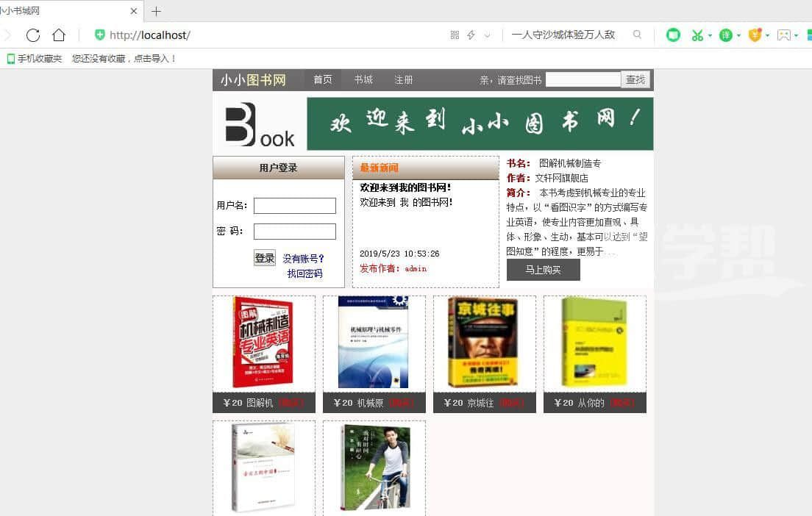Click the 马上购买 buy now button
This screenshot has height=516, width=812.
coord(543,270)
